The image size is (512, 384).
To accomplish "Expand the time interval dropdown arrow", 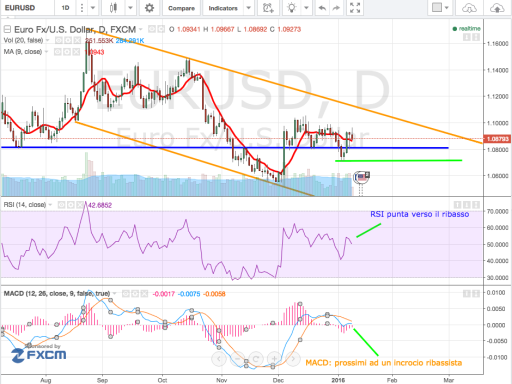I will [x=93, y=8].
